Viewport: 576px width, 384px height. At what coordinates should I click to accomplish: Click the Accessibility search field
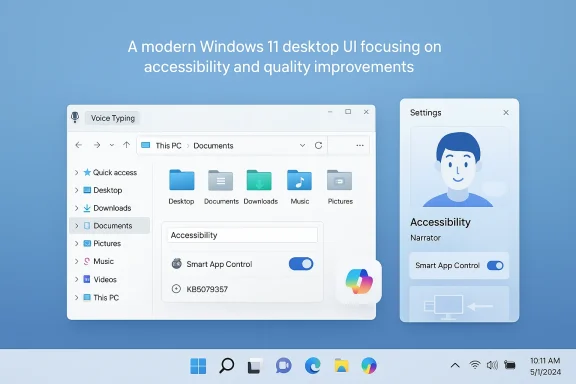click(x=242, y=235)
